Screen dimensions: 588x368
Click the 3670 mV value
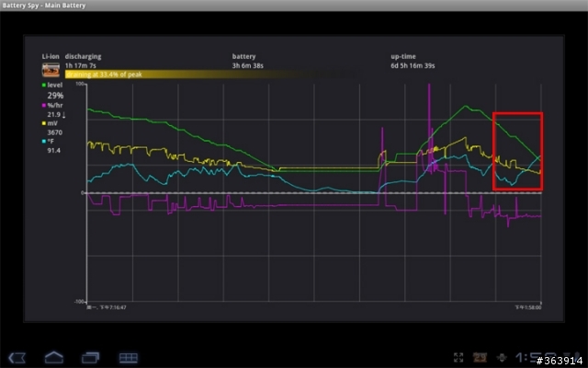(55, 132)
